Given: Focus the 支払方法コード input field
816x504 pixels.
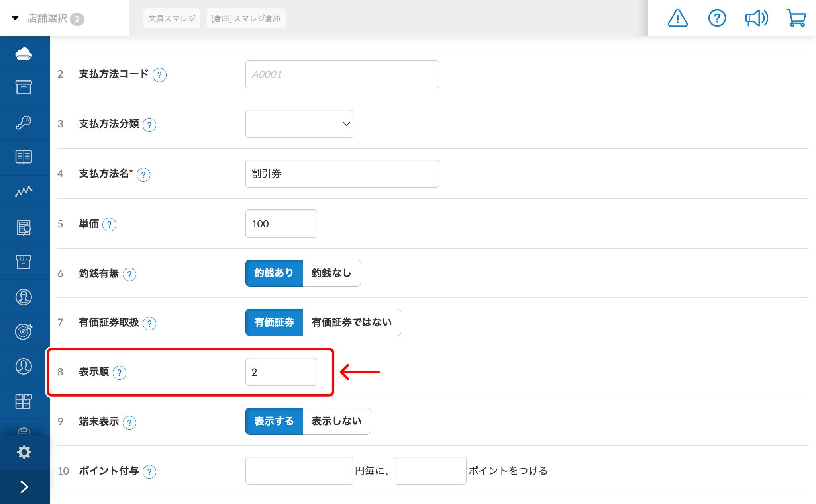Looking at the screenshot, I should tap(342, 74).
